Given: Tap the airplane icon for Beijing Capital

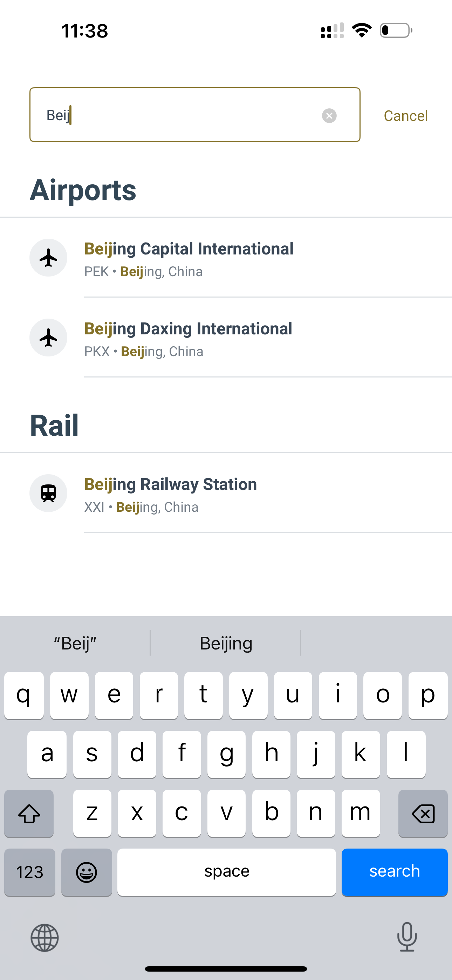Looking at the screenshot, I should pos(48,258).
